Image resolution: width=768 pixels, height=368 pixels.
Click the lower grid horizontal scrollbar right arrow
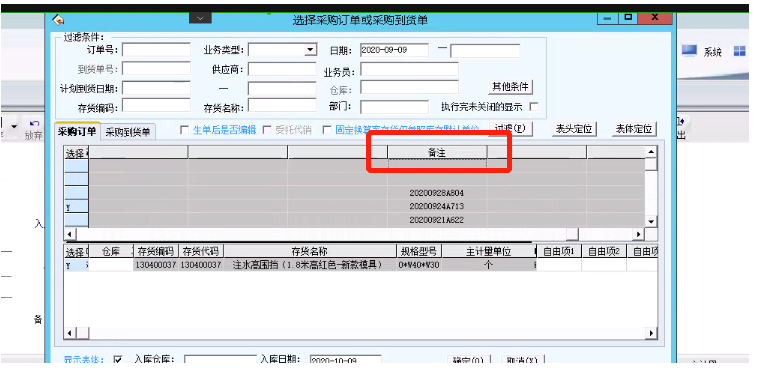(x=651, y=333)
